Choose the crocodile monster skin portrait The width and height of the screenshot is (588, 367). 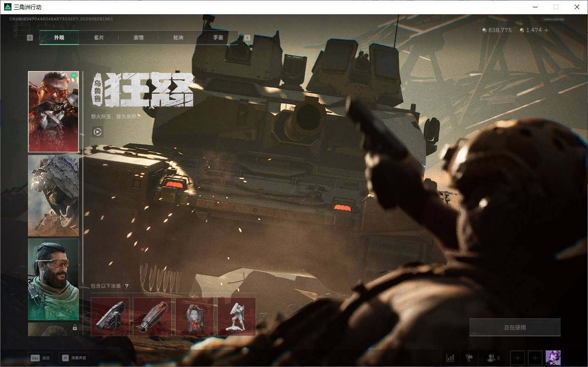[53, 195]
